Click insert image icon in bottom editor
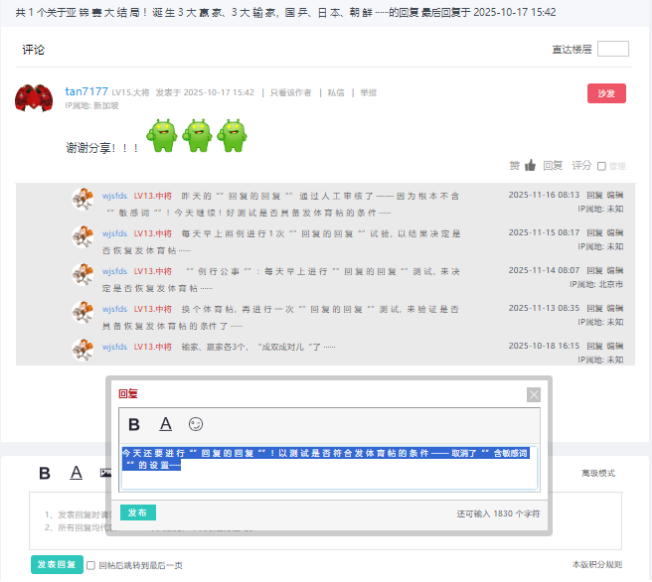Screen dimensions: 652x582 point(105,473)
